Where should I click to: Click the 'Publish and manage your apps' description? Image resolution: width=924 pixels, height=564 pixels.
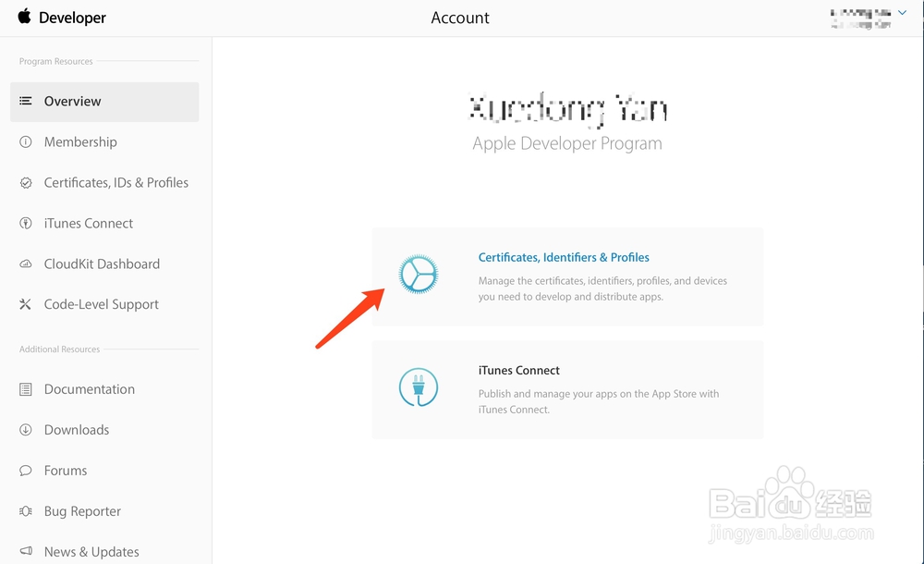click(598, 401)
